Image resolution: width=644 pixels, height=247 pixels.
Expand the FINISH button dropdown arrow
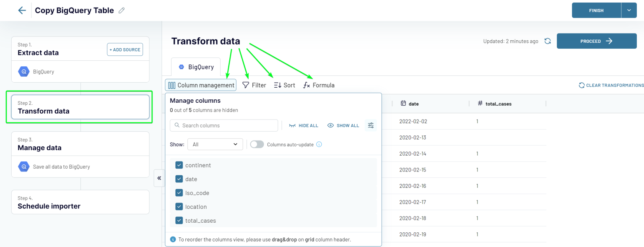(630, 10)
